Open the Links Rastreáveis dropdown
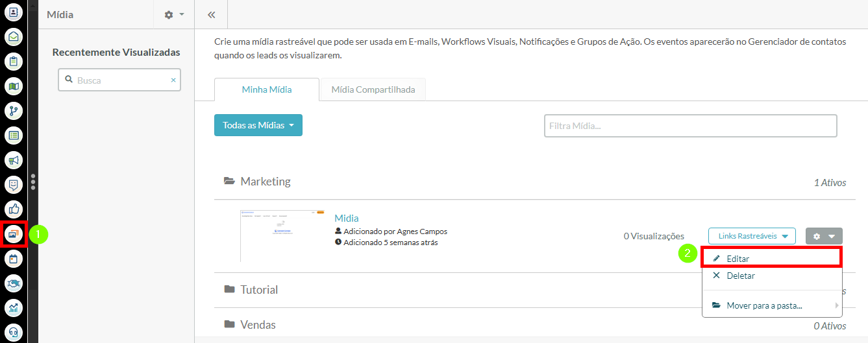 pos(751,236)
